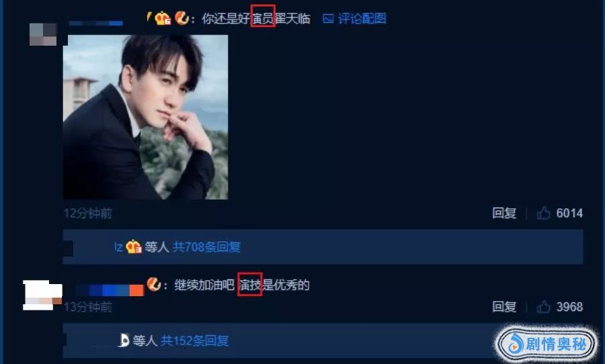Click the verified badge in second comment
Viewport: 605px width, 364px height.
point(153,285)
